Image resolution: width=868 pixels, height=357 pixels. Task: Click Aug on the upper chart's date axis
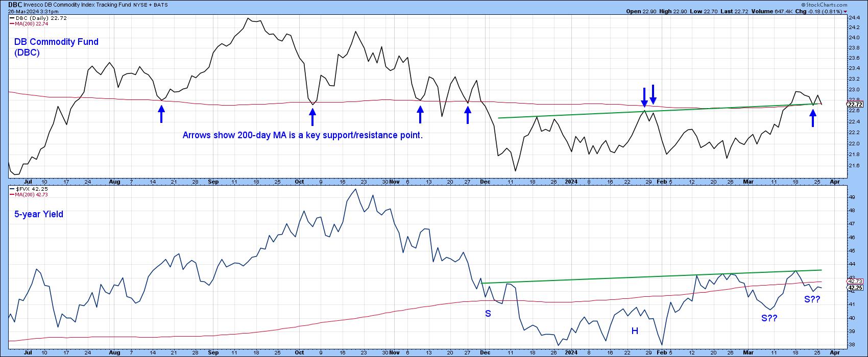pyautogui.click(x=114, y=181)
